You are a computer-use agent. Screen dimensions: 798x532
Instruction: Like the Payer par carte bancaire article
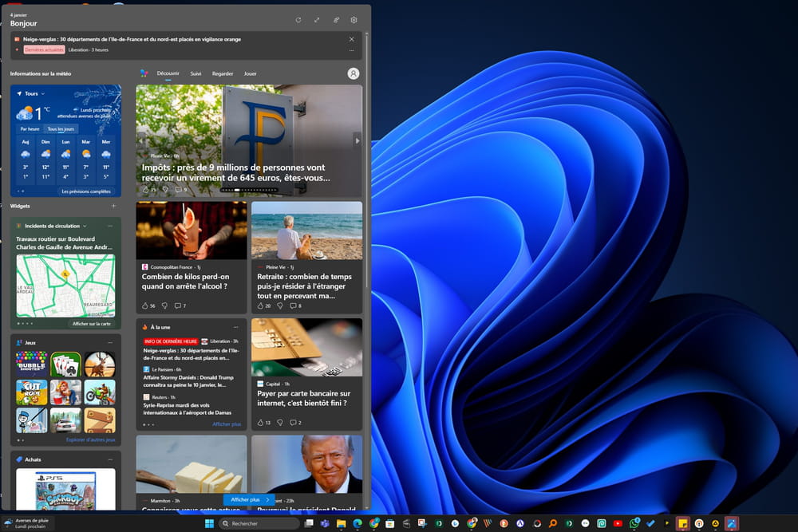point(261,423)
